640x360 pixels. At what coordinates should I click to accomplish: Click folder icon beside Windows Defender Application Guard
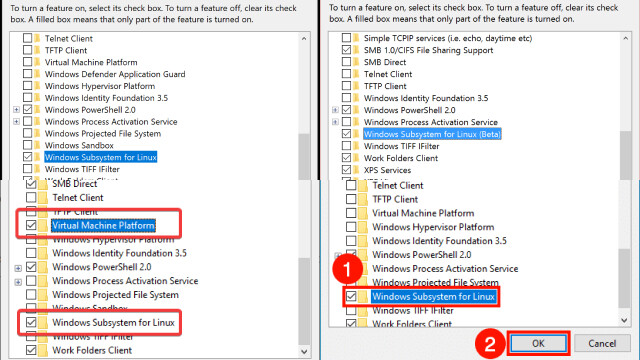[37, 74]
